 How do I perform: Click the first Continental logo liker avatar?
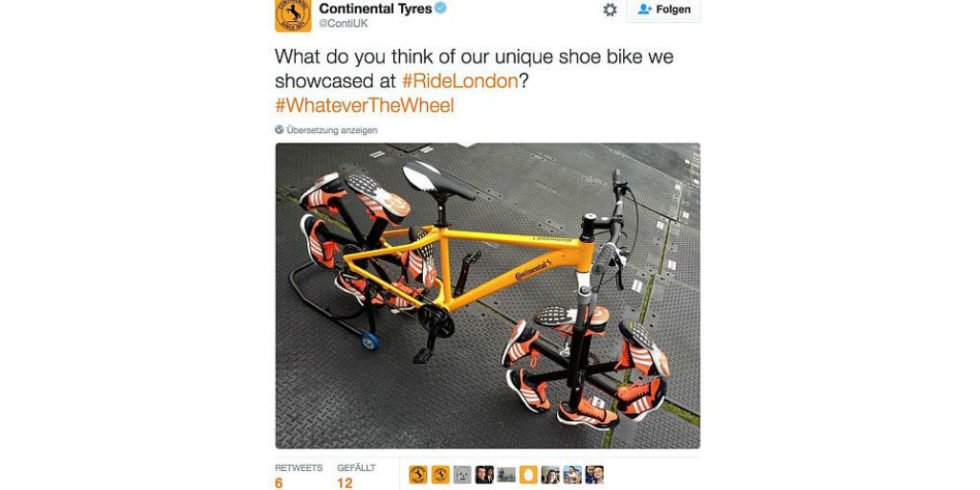coord(418,474)
